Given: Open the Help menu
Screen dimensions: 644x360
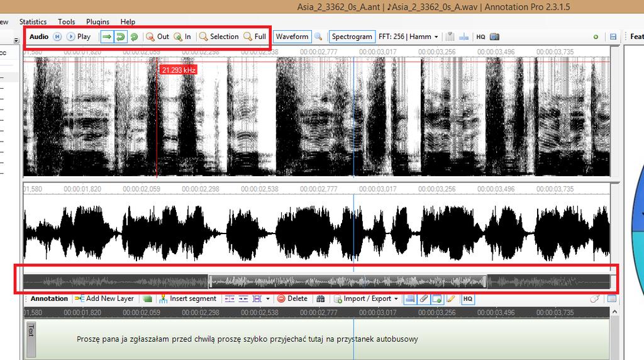Looking at the screenshot, I should [x=128, y=22].
